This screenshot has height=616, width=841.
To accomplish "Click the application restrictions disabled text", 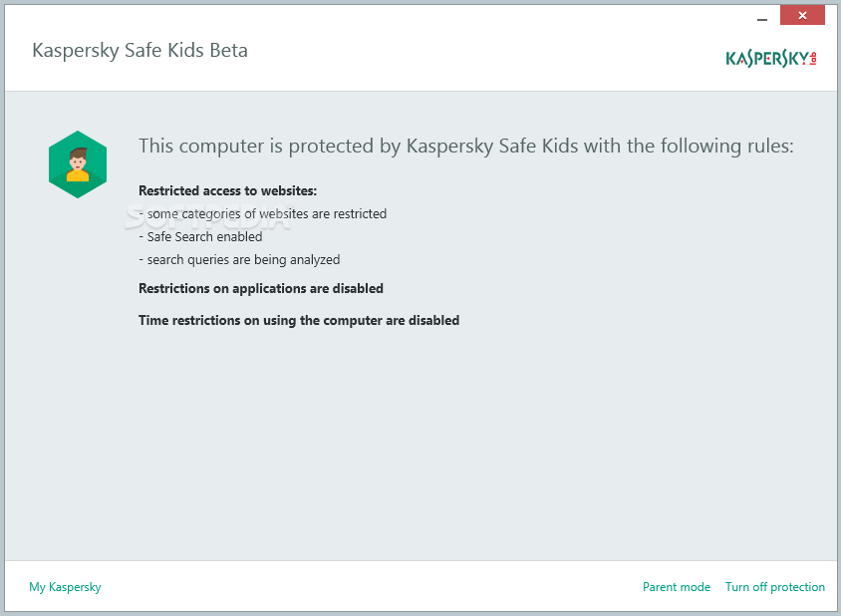I will coord(261,289).
